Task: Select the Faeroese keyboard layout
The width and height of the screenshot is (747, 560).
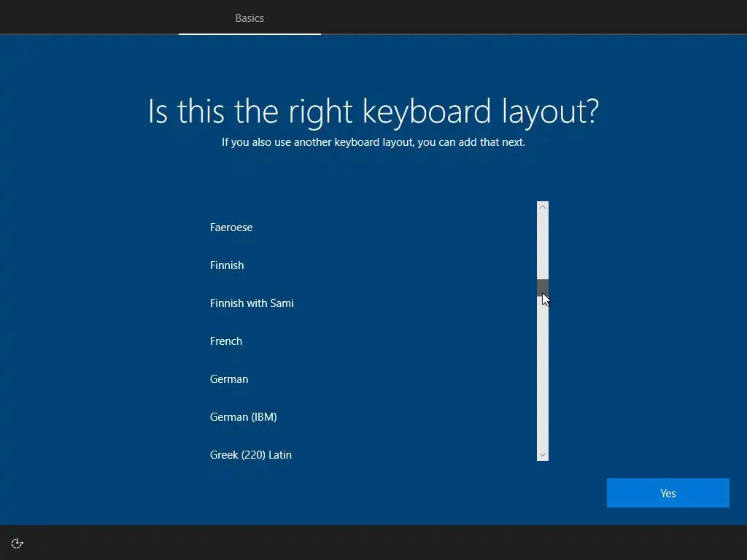Action: (368, 227)
